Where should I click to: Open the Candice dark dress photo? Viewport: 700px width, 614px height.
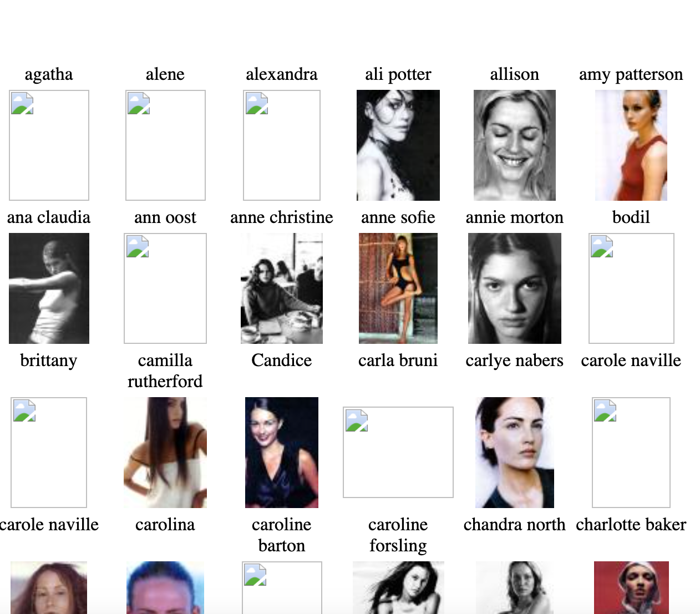coord(282,453)
